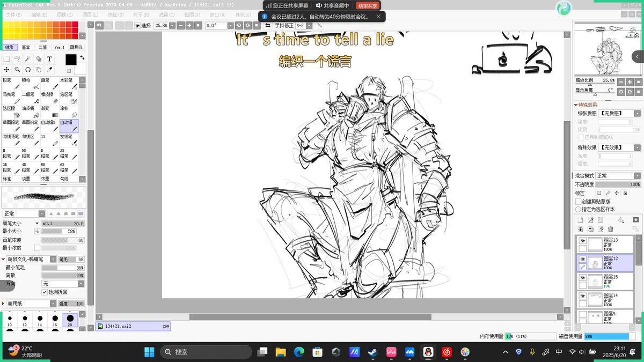Open layer 混合模式 正常 dropdown

coord(637,175)
